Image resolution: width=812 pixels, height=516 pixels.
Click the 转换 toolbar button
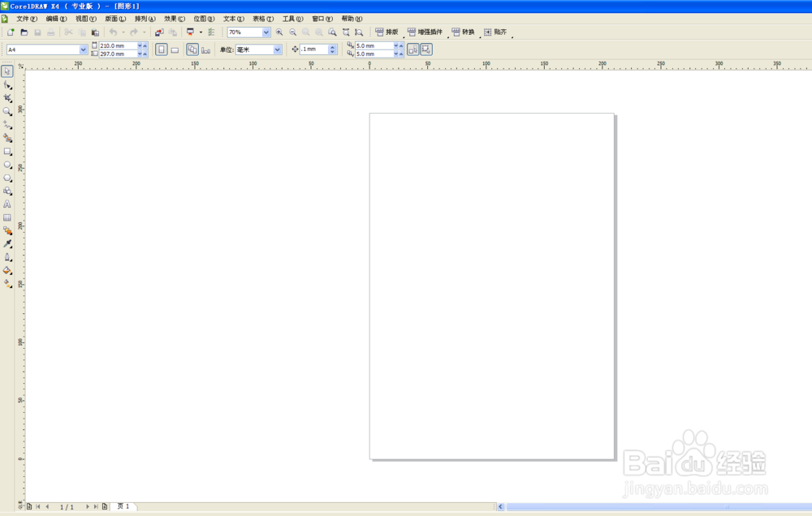(463, 32)
